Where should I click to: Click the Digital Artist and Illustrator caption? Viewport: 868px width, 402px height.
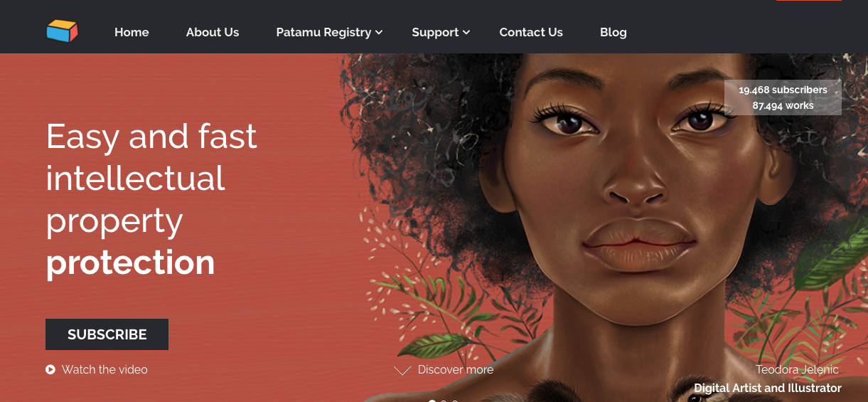tap(768, 388)
